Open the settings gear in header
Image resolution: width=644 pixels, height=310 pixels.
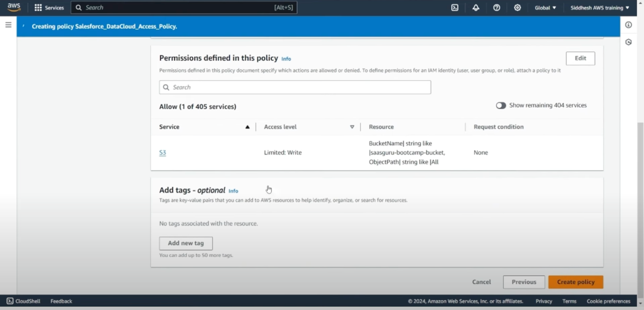click(518, 8)
